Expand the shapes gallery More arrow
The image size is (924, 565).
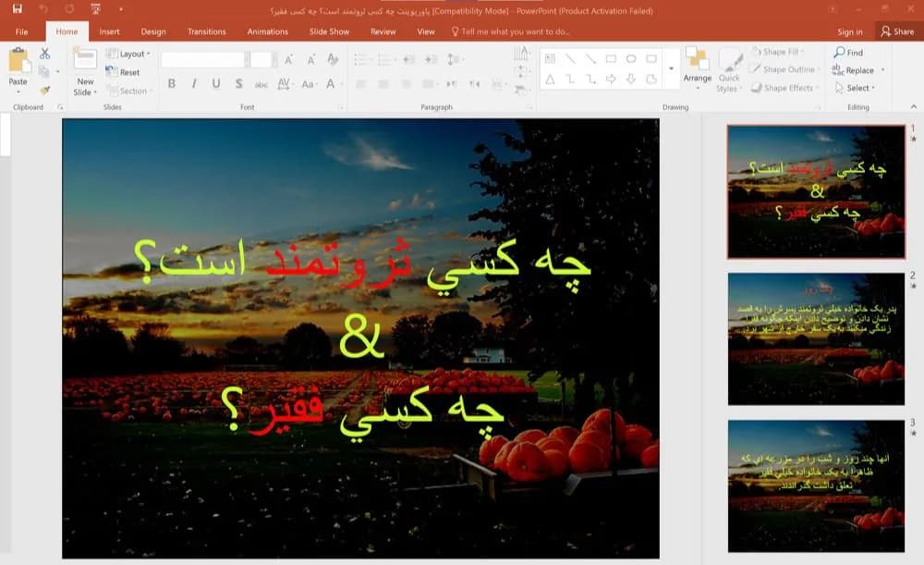point(671,69)
